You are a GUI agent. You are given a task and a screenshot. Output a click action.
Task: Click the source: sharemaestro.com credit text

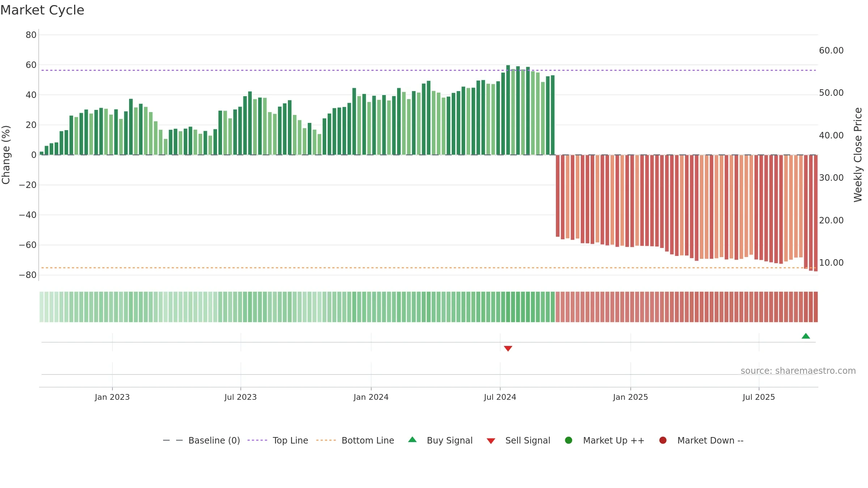coord(798,371)
